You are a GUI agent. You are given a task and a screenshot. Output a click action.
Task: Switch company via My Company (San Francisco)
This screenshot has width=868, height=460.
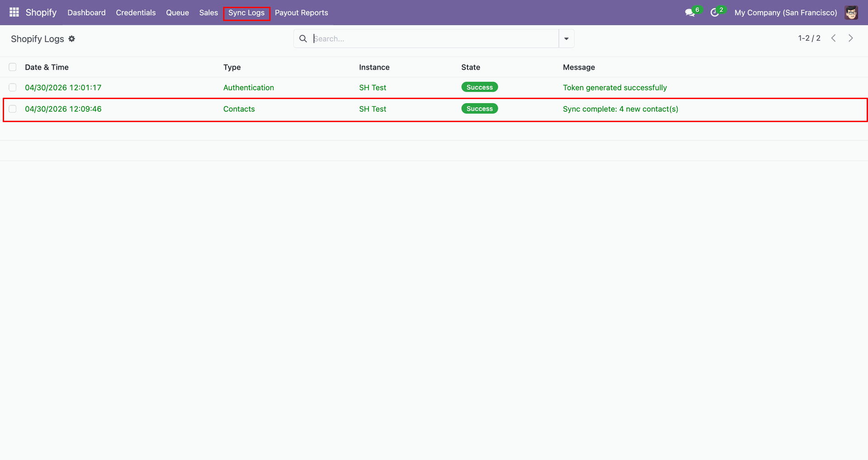click(786, 13)
